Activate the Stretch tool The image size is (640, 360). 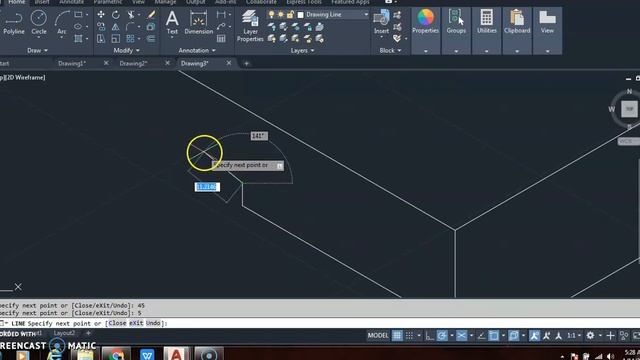coord(101,39)
